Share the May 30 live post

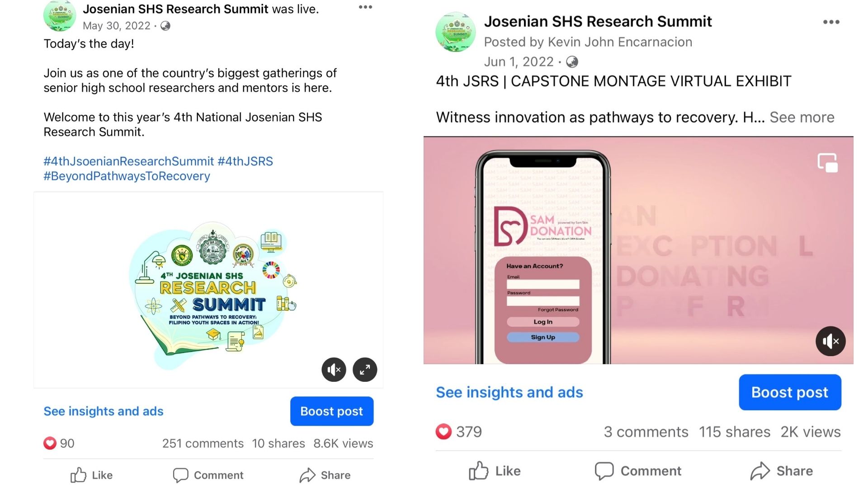(x=325, y=475)
